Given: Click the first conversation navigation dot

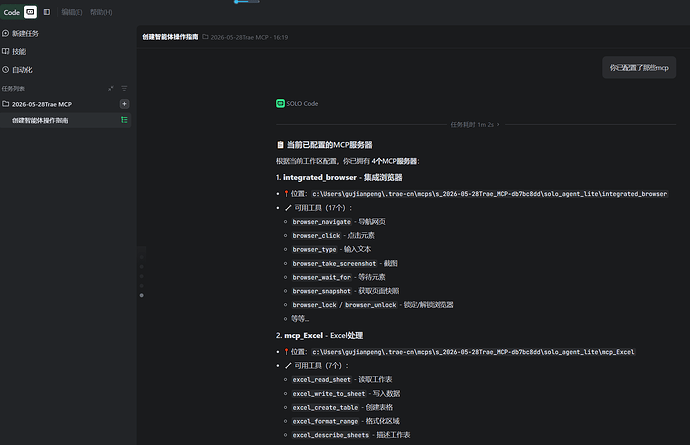Looking at the screenshot, I should [x=142, y=257].
